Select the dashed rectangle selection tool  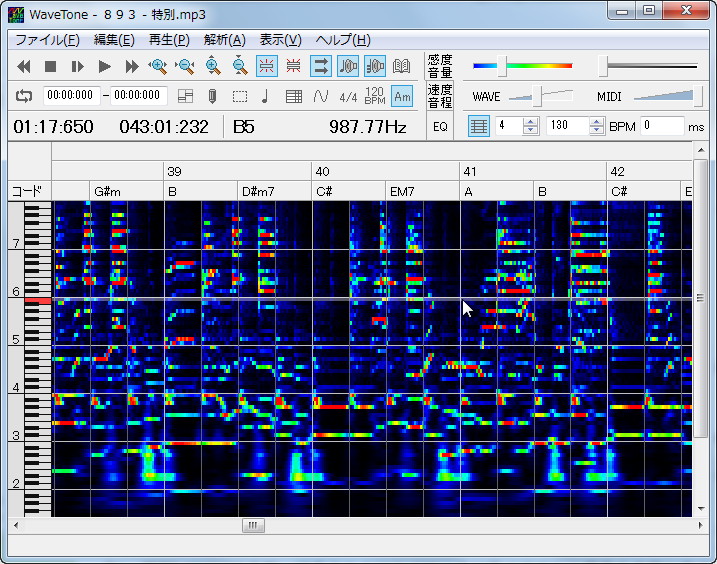(x=240, y=97)
